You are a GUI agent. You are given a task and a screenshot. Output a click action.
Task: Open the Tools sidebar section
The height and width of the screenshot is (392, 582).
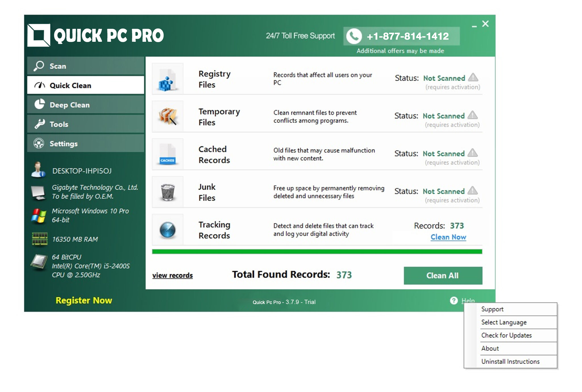tap(85, 124)
